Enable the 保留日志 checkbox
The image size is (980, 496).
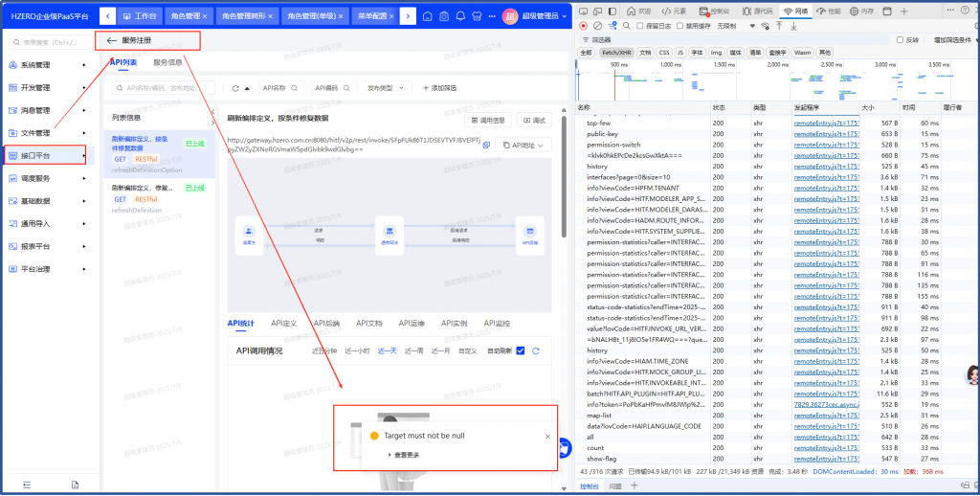(x=641, y=25)
